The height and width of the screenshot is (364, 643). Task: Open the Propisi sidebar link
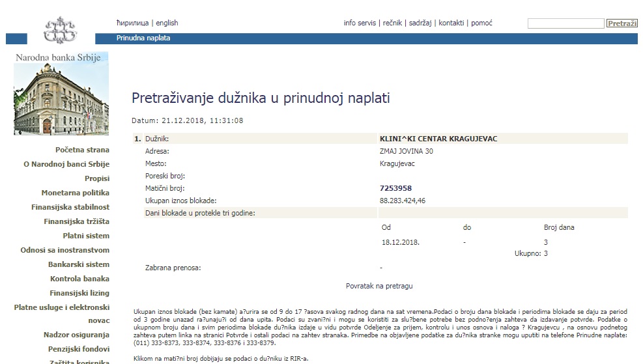[97, 178]
